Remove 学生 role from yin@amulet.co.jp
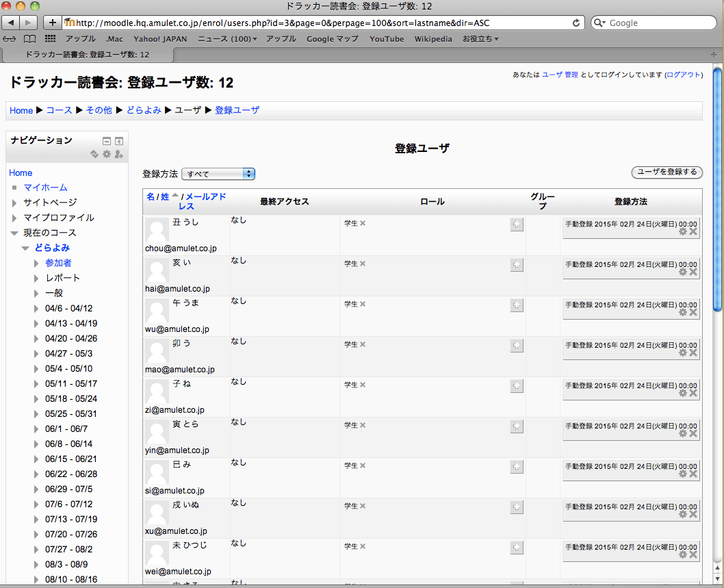 pyautogui.click(x=363, y=425)
